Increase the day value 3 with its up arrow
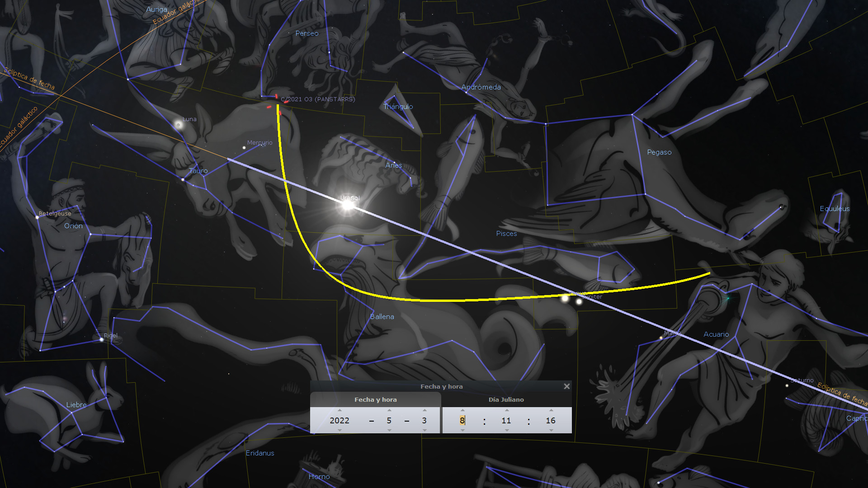This screenshot has height=488, width=868. (x=425, y=410)
